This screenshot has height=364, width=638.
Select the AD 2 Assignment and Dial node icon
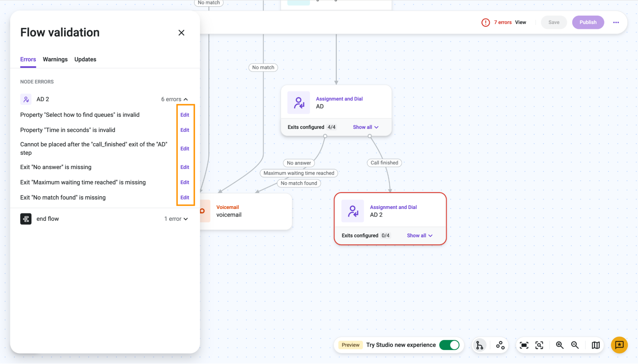click(352, 211)
